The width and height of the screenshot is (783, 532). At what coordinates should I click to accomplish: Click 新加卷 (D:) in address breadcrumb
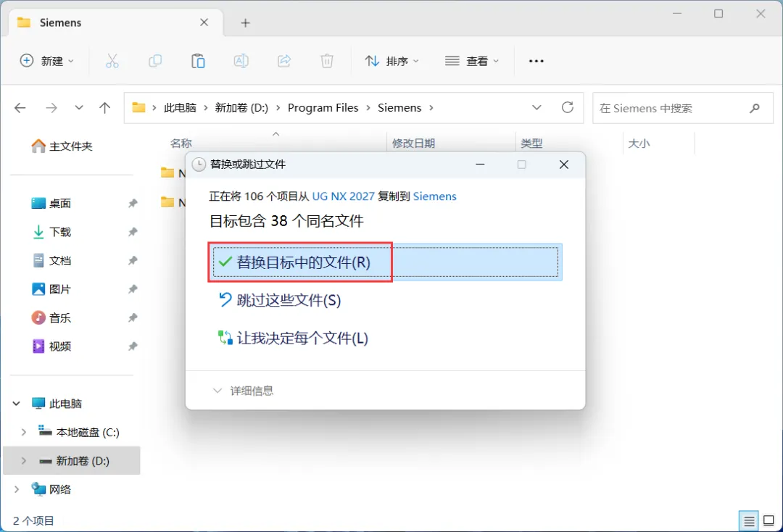(241, 108)
